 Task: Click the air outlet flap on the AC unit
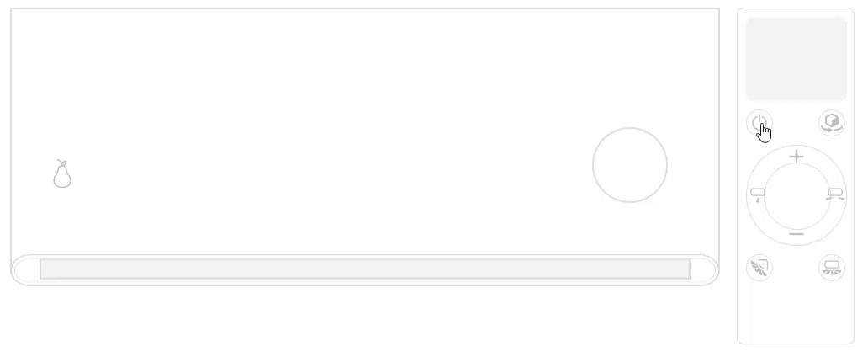[x=365, y=269]
